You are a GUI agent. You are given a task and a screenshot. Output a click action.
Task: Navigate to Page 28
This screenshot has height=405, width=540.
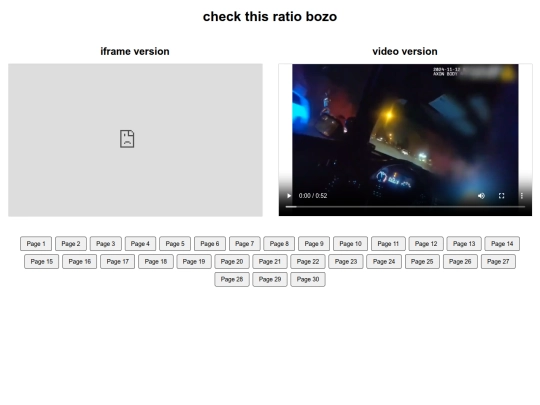pos(232,279)
